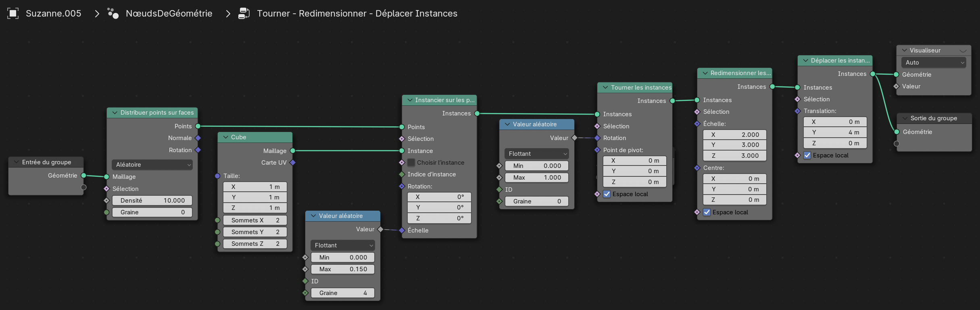Screen dimensions: 980x310
Task: Select NœudsDeGéométrie in the breadcrumb path
Action: pos(169,13)
